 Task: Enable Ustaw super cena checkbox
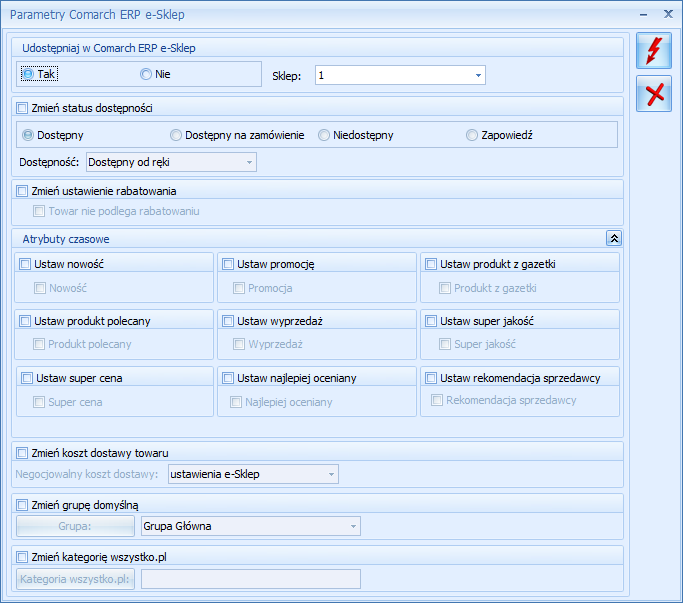pos(27,378)
